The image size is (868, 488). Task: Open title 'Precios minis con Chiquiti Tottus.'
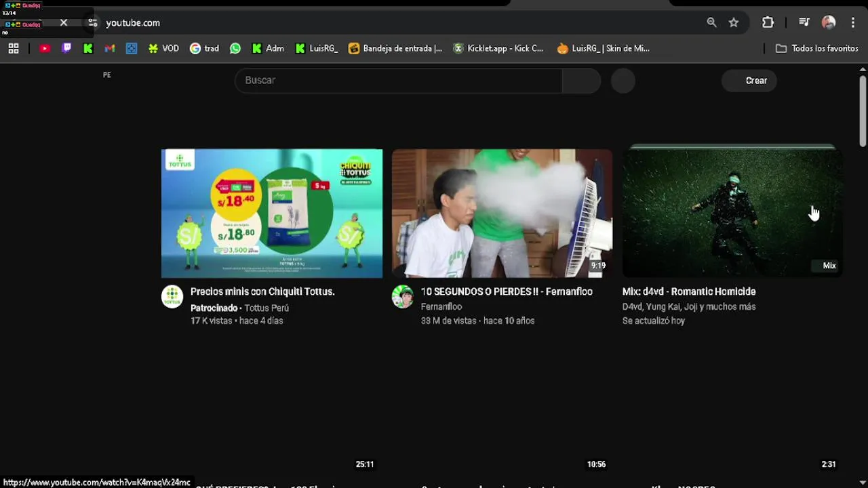pyautogui.click(x=262, y=291)
